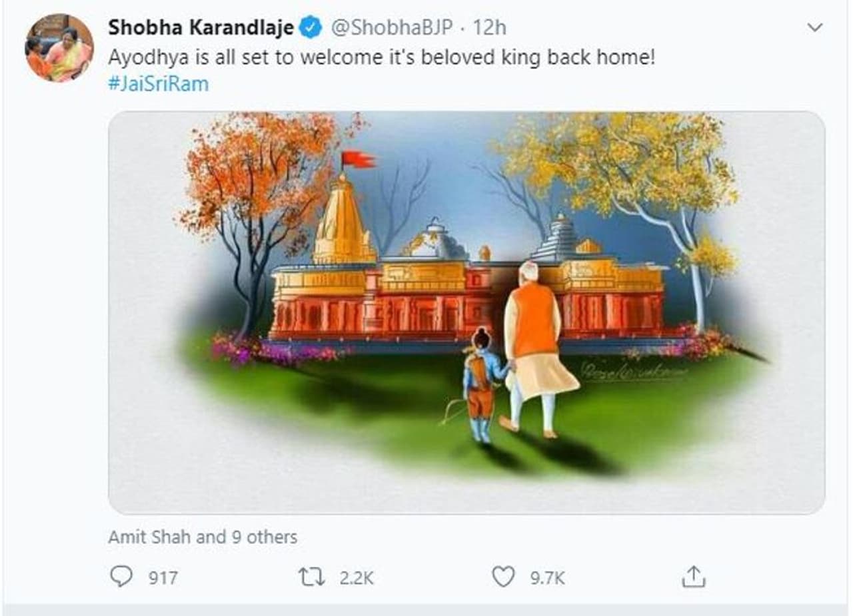The height and width of the screenshot is (616, 853).
Task: Open Shobha Karandlaje's profile picture
Action: [x=59, y=48]
